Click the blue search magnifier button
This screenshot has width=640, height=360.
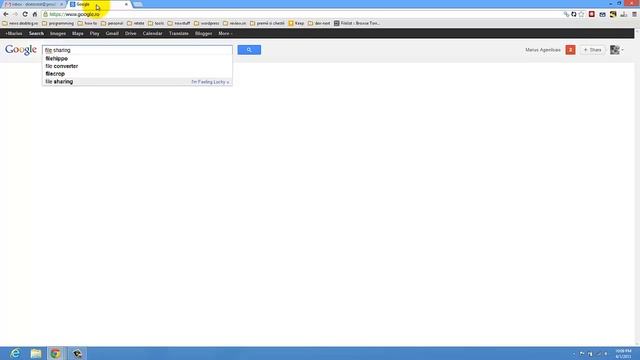click(249, 50)
